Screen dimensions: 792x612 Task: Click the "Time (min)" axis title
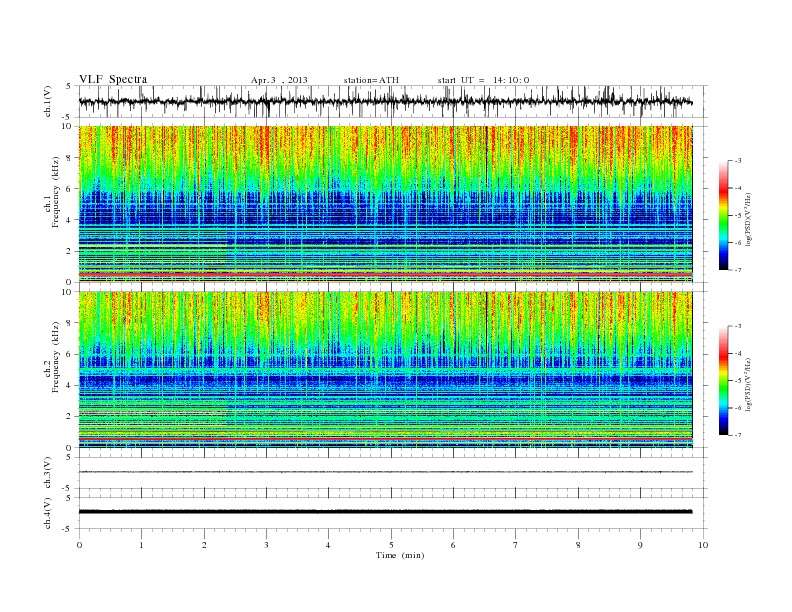click(x=400, y=555)
